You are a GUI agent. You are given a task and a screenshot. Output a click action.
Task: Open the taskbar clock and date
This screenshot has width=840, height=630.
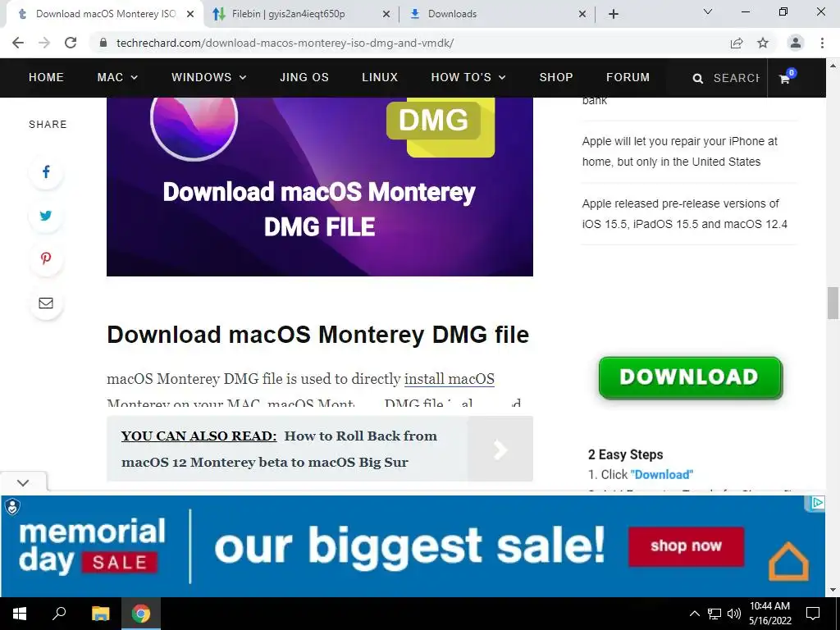coord(769,614)
